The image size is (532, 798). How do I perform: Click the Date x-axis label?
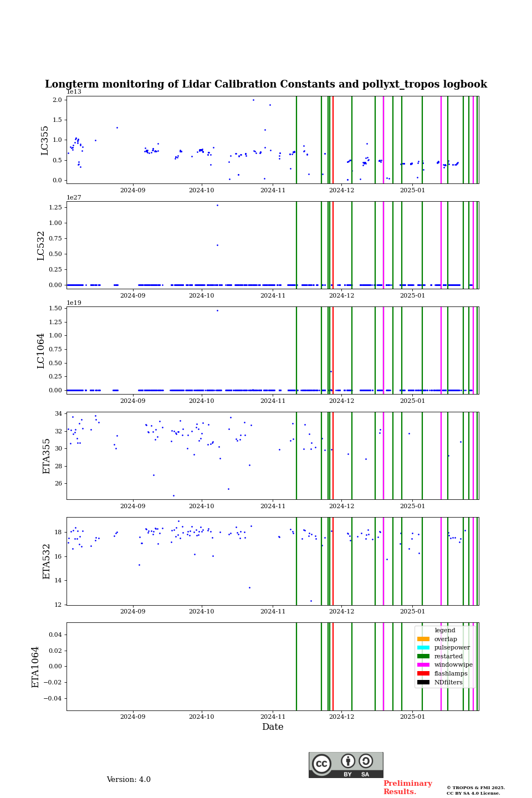click(273, 727)
